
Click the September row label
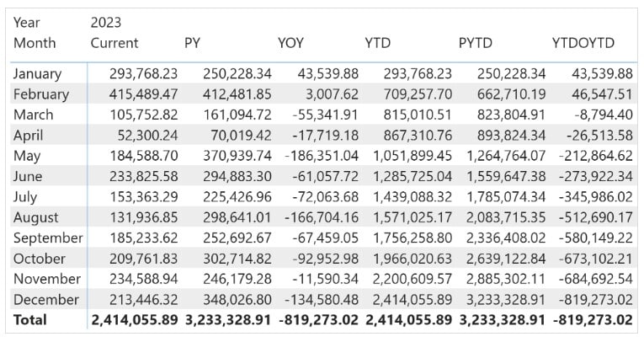48,238
